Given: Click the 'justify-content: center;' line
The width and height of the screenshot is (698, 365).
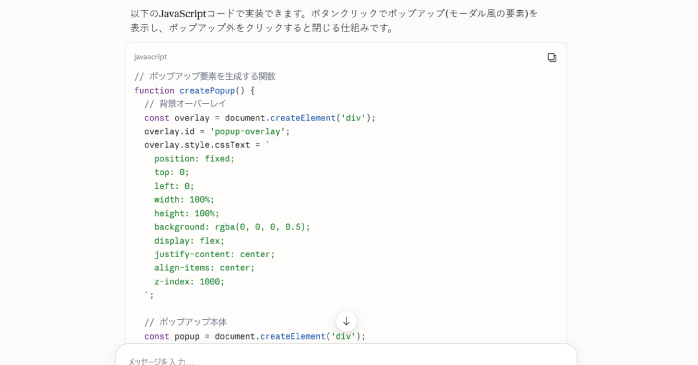Looking at the screenshot, I should (x=215, y=254).
